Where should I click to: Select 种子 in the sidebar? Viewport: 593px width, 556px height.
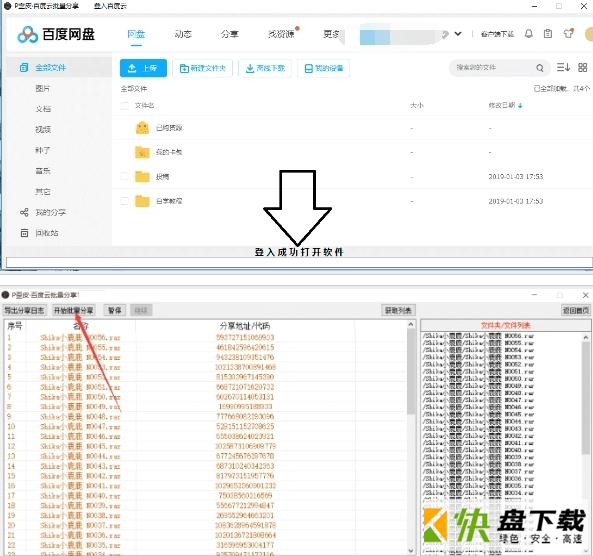coord(42,150)
